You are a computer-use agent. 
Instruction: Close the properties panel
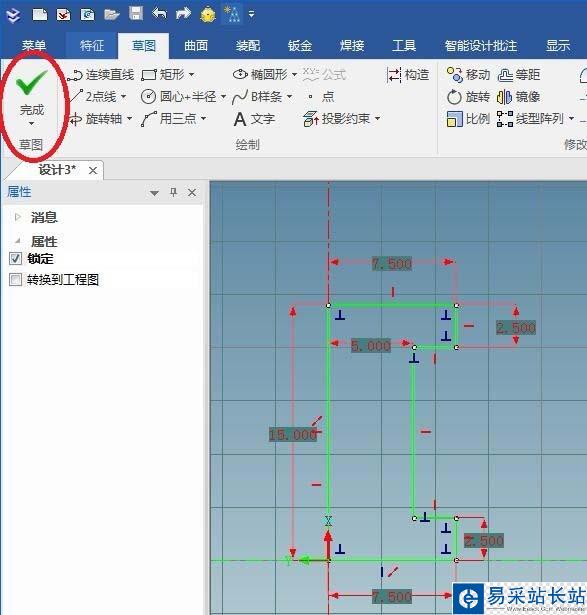tap(192, 193)
